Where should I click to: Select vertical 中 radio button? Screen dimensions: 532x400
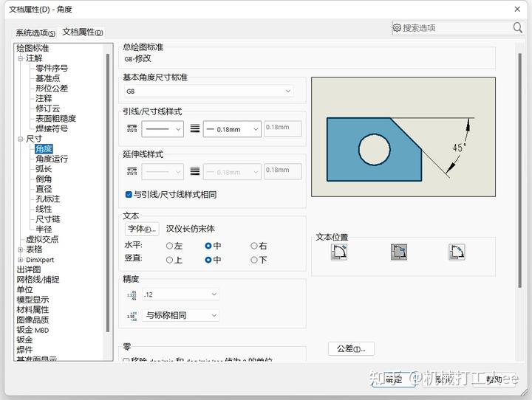point(208,260)
